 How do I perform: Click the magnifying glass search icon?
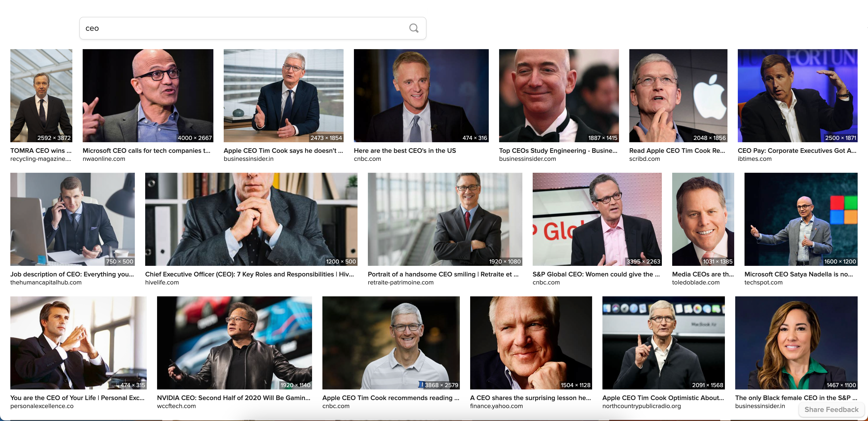coord(414,28)
